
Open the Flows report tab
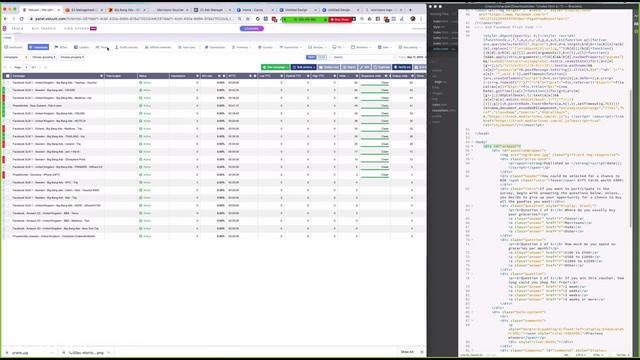(102, 47)
